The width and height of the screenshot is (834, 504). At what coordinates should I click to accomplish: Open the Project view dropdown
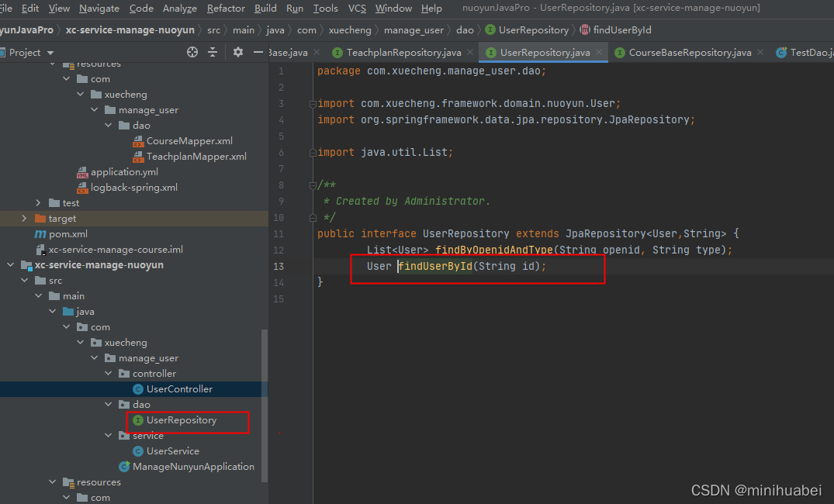coord(50,53)
